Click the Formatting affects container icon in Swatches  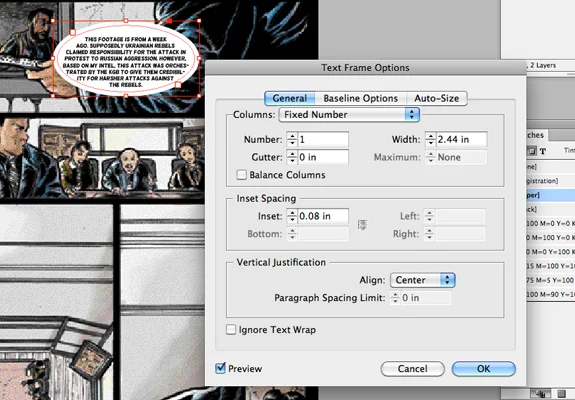(531, 151)
